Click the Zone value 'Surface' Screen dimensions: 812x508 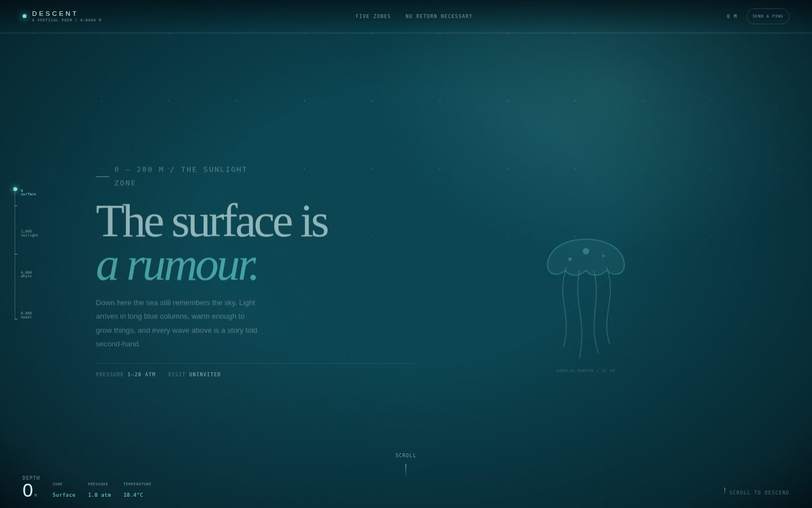click(64, 495)
